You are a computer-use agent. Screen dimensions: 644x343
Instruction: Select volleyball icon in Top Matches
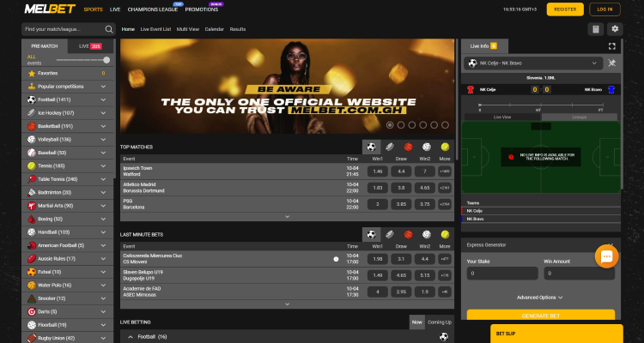pos(427,147)
